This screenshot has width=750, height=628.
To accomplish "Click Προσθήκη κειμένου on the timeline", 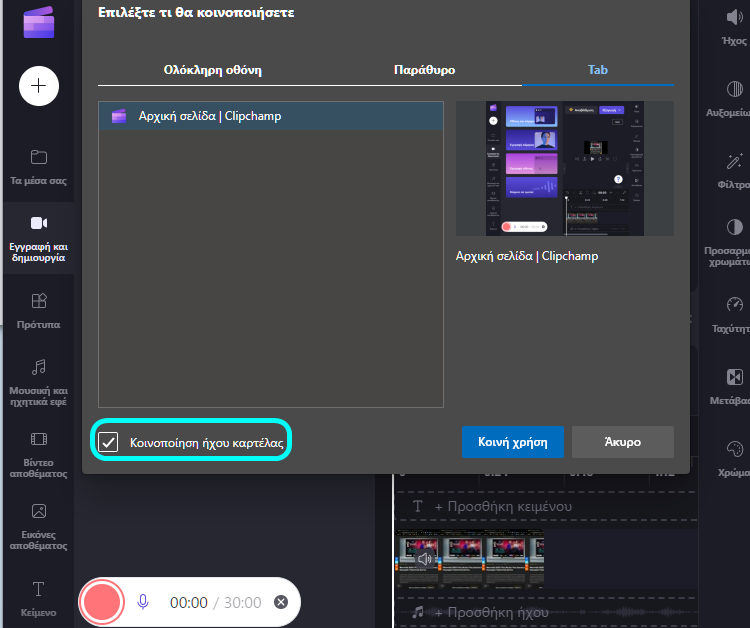I will pos(503,507).
